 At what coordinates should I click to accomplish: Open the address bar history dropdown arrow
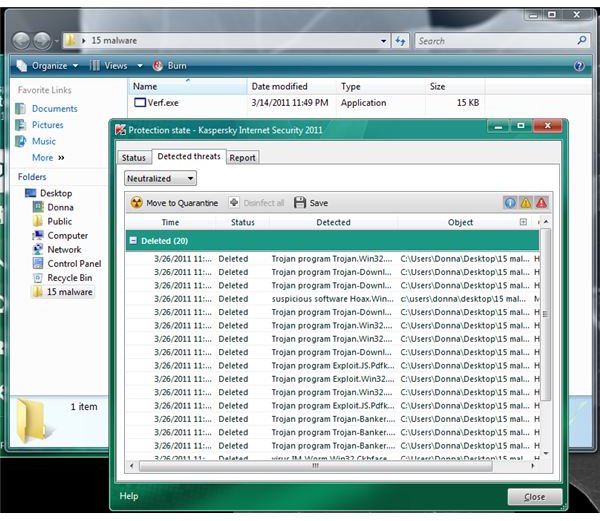tap(383, 41)
